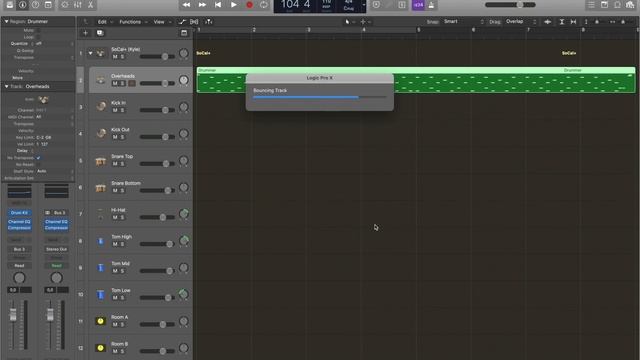640x360 pixels.
Task: Open the Loop Browser icon
Action: click(x=618, y=4)
